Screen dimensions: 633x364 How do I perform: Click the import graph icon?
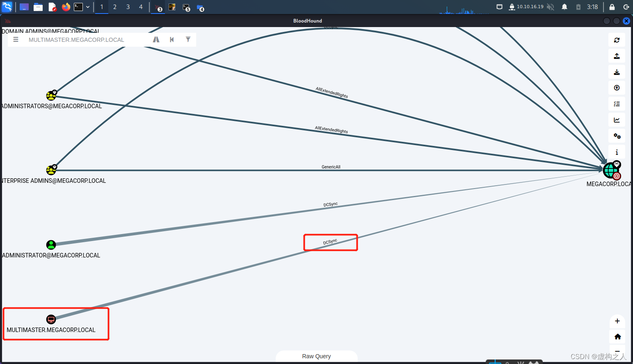[x=617, y=72]
